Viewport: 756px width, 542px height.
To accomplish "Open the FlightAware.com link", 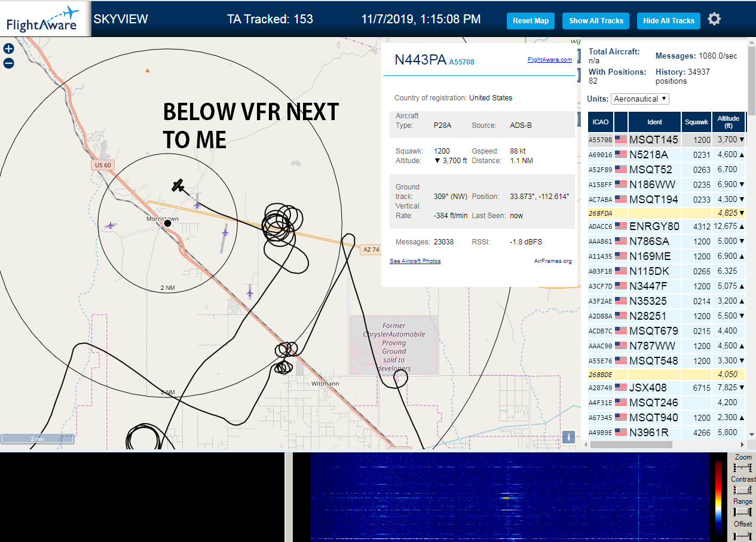I will click(x=549, y=59).
